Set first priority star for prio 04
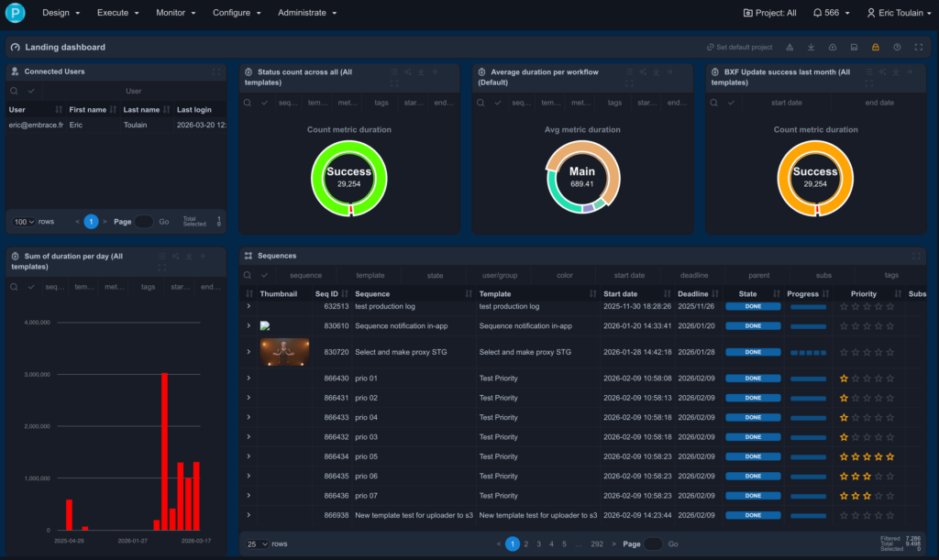Image resolution: width=939 pixels, height=560 pixels. [x=845, y=417]
